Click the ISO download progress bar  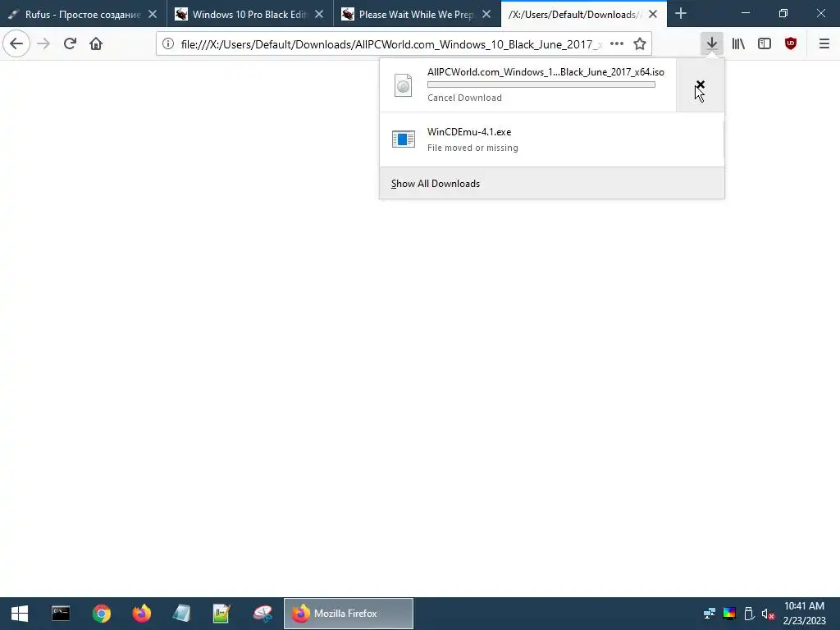click(x=541, y=84)
